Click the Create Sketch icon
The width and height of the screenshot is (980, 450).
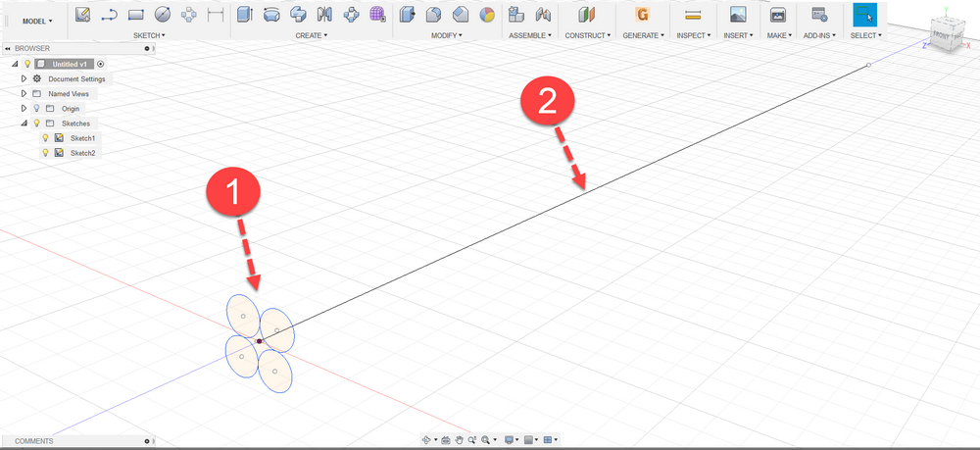click(x=82, y=14)
